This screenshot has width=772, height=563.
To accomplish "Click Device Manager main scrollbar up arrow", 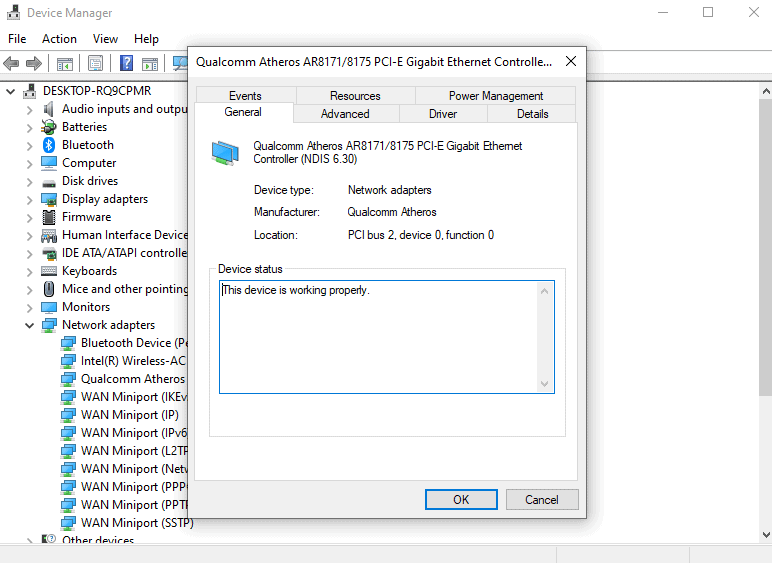I will tap(766, 92).
